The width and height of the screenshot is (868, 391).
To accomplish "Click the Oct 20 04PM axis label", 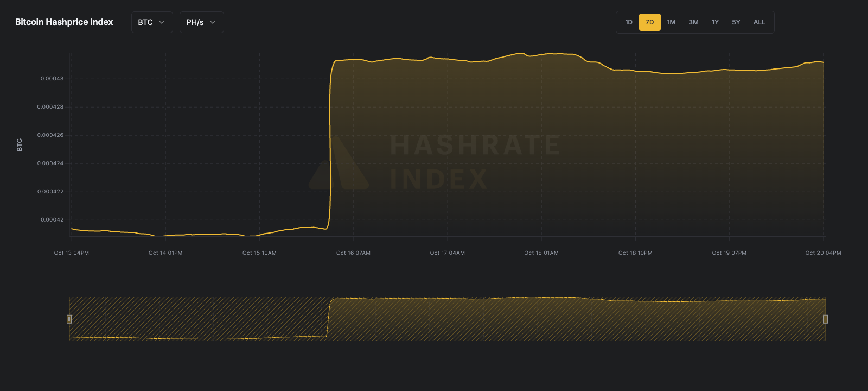I will click(x=823, y=253).
